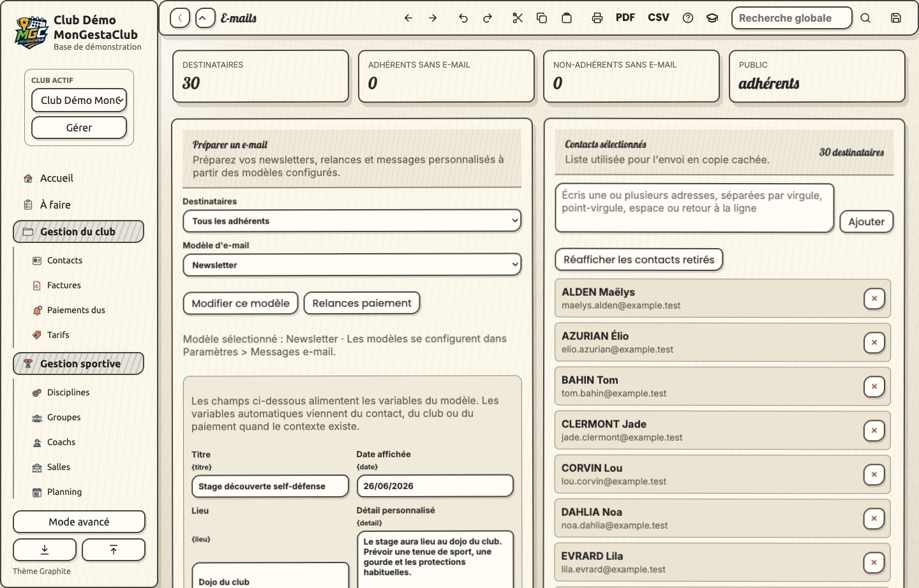Click Réafficher les contacts retirés

(x=639, y=260)
